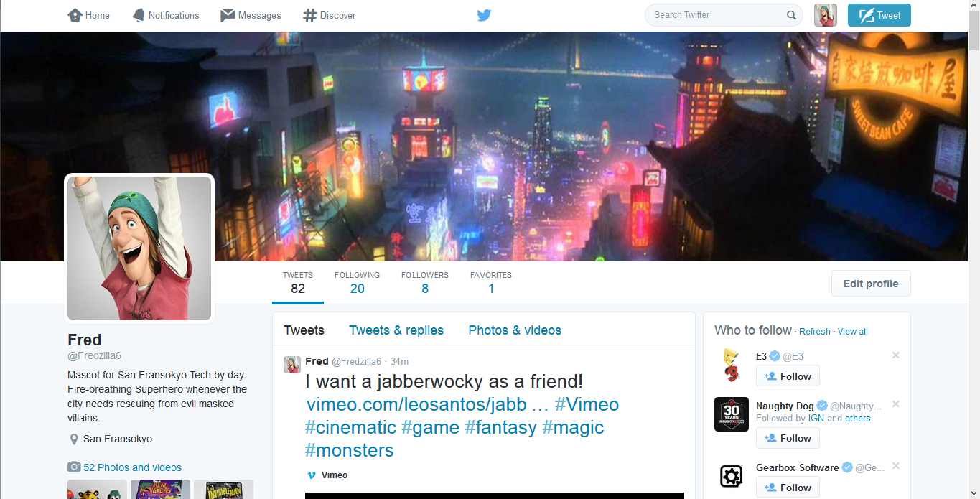Click the search magnifier icon

click(791, 15)
